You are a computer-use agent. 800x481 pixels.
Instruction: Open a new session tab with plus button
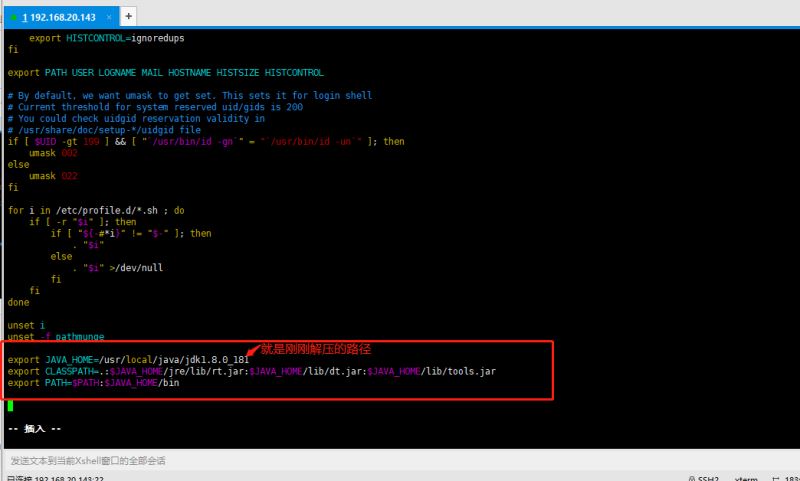(x=128, y=16)
